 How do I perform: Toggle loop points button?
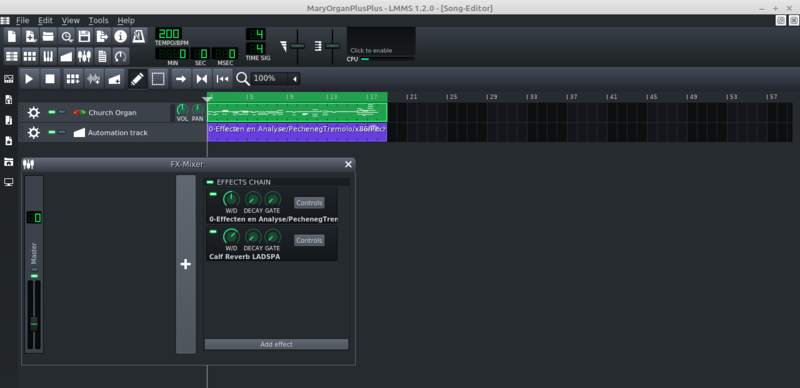pos(202,79)
